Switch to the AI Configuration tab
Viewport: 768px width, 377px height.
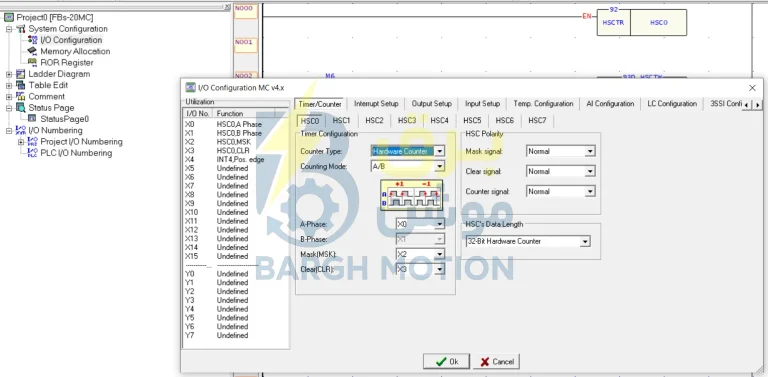pos(610,104)
